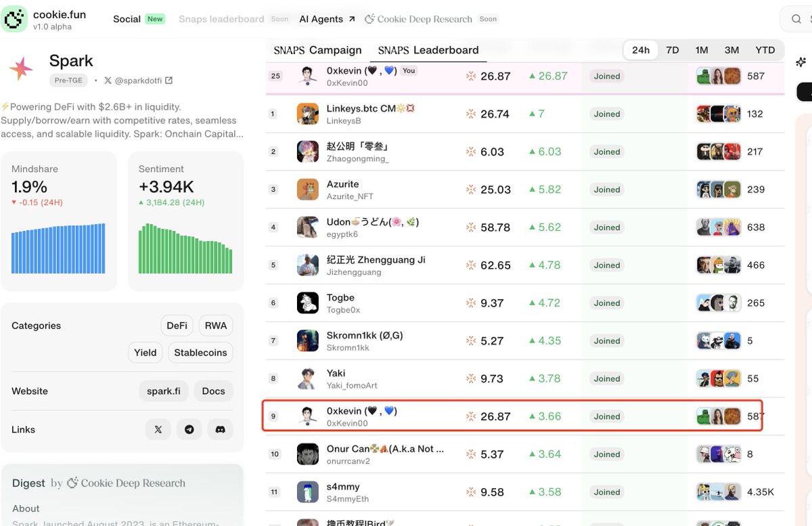This screenshot has width=812, height=526.
Task: Select the 24h time range
Action: [x=641, y=50]
